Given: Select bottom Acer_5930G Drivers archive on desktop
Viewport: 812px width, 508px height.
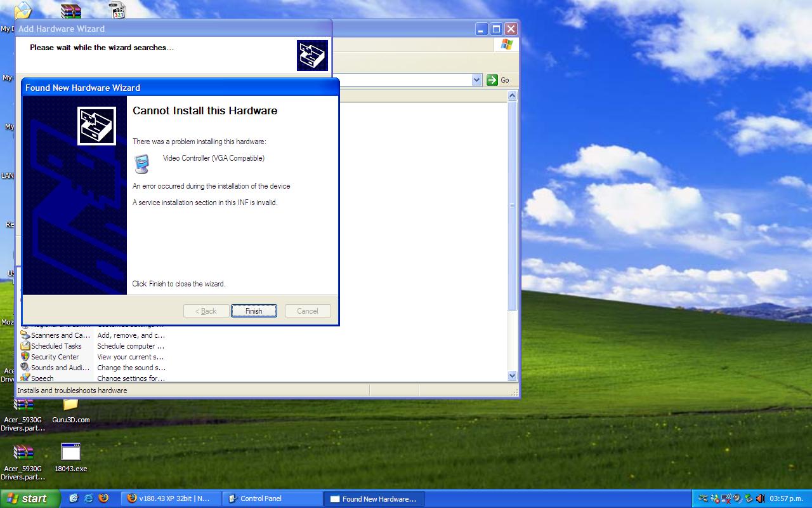Looking at the screenshot, I should coord(23,462).
